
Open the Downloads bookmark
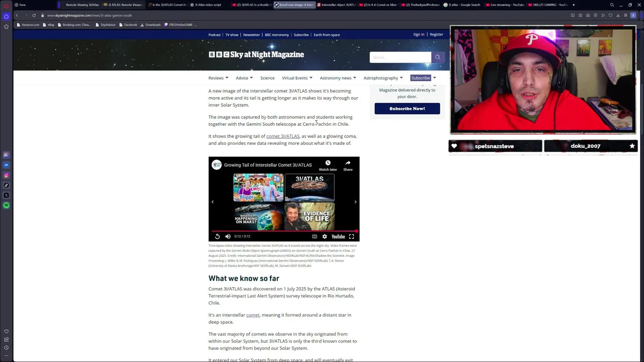[x=150, y=25]
